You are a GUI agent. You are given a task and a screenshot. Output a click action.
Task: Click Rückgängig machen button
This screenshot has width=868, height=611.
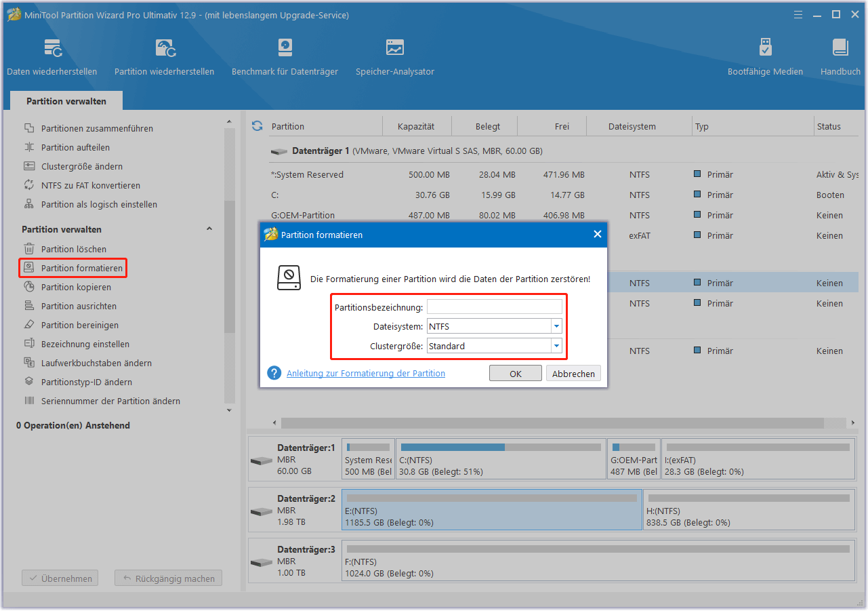168,578
